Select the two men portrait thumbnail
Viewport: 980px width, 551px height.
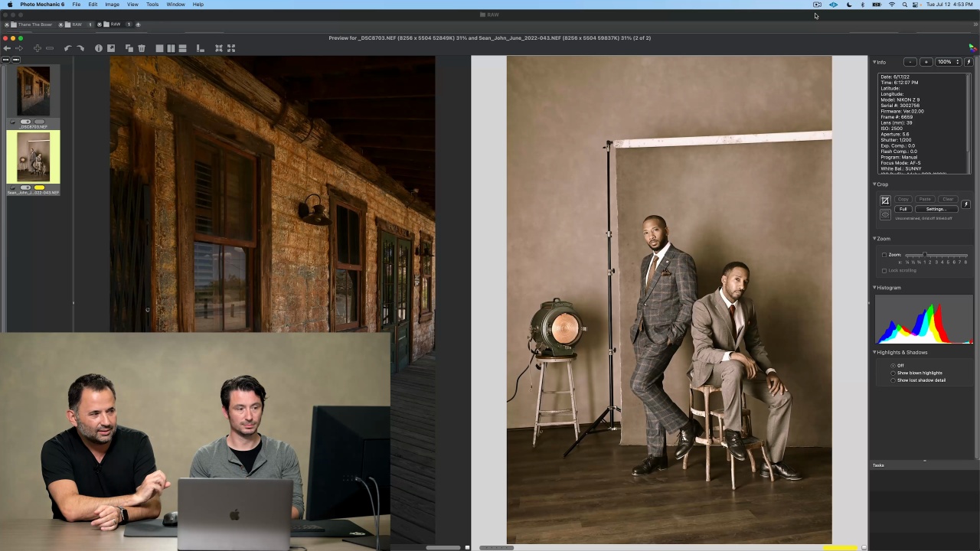(x=33, y=158)
